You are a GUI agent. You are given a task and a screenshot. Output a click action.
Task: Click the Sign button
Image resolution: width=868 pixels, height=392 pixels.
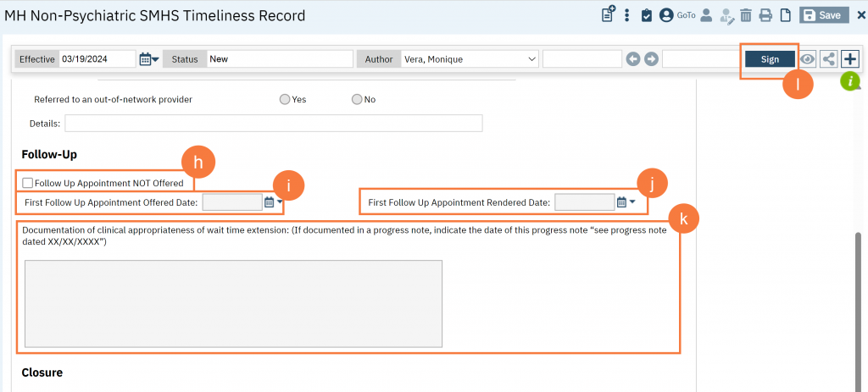coord(769,59)
